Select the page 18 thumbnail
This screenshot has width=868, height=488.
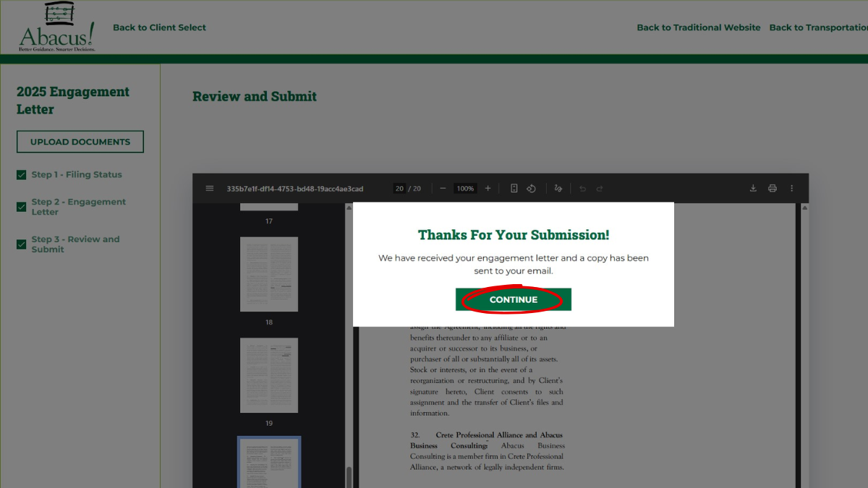click(269, 274)
